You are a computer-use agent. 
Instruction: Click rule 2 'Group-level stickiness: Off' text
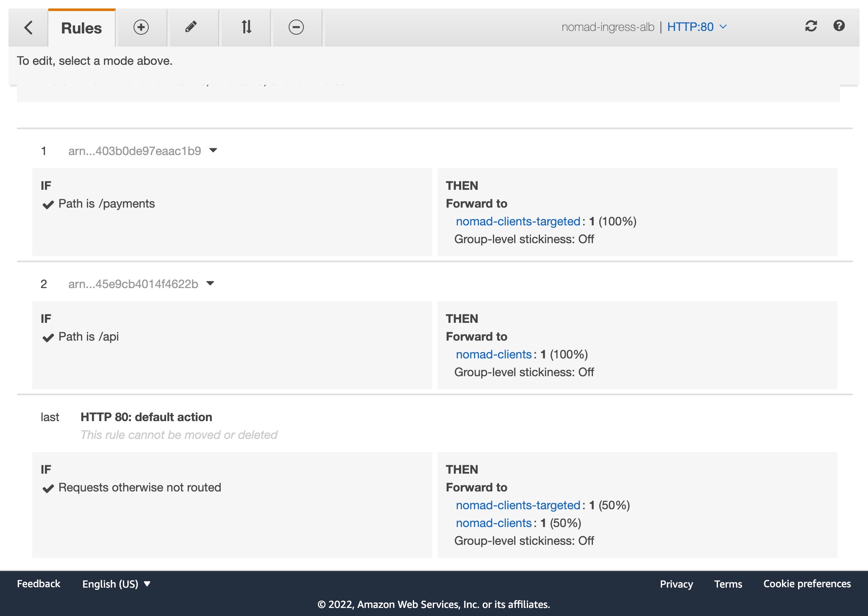point(524,372)
